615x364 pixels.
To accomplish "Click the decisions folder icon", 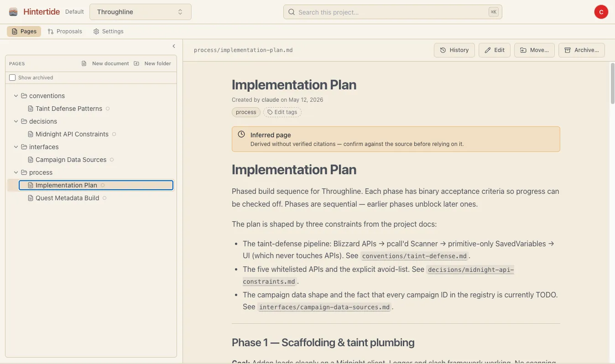I will pos(24,121).
